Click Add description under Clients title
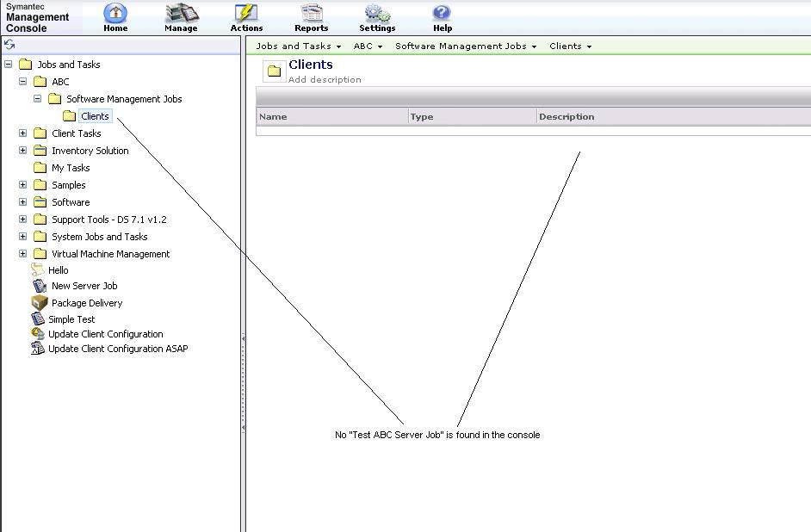This screenshot has width=811, height=532. (x=325, y=80)
